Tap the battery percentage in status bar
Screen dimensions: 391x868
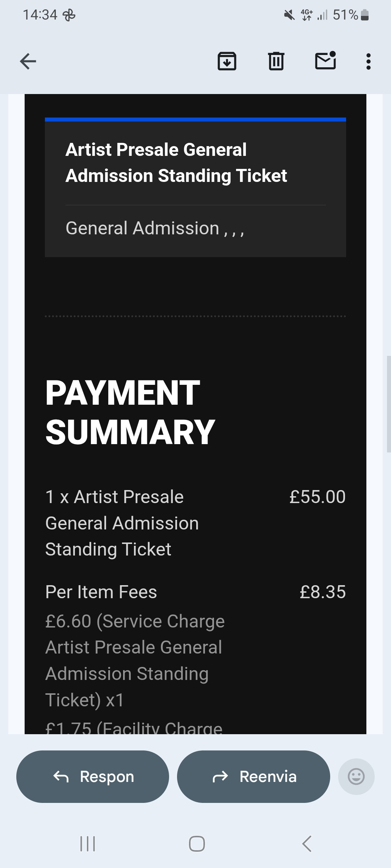coord(345,15)
